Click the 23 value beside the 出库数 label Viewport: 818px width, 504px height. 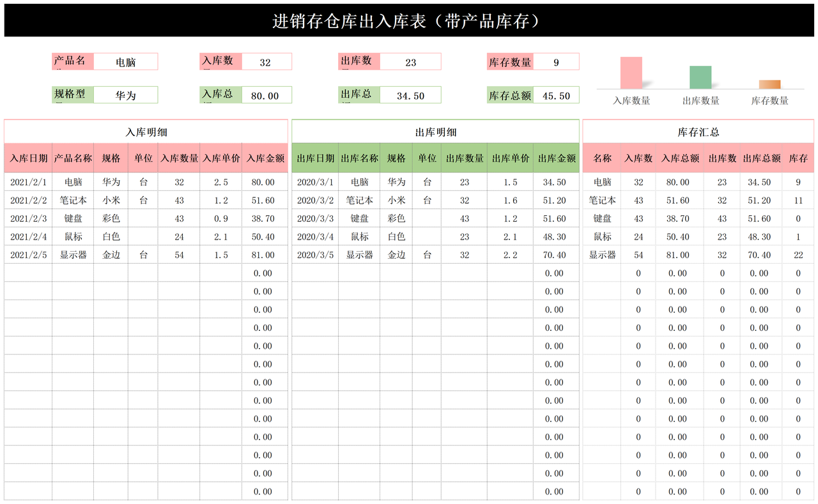tap(411, 62)
